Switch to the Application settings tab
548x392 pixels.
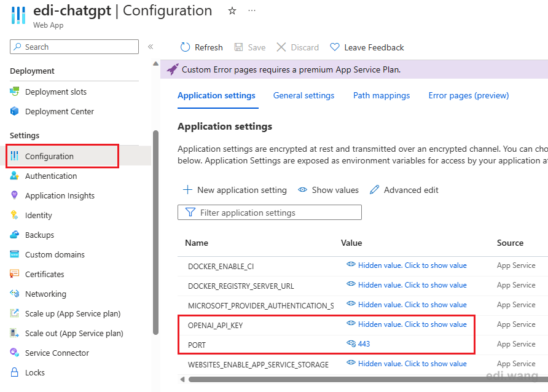coord(216,95)
